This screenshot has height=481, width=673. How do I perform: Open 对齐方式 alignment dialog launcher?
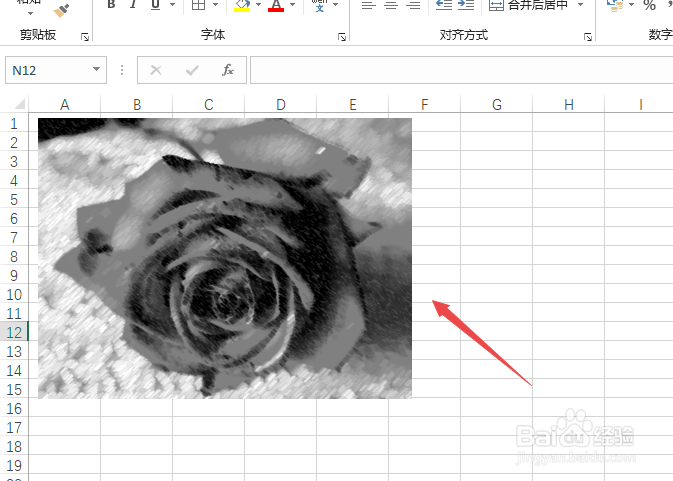[588, 37]
